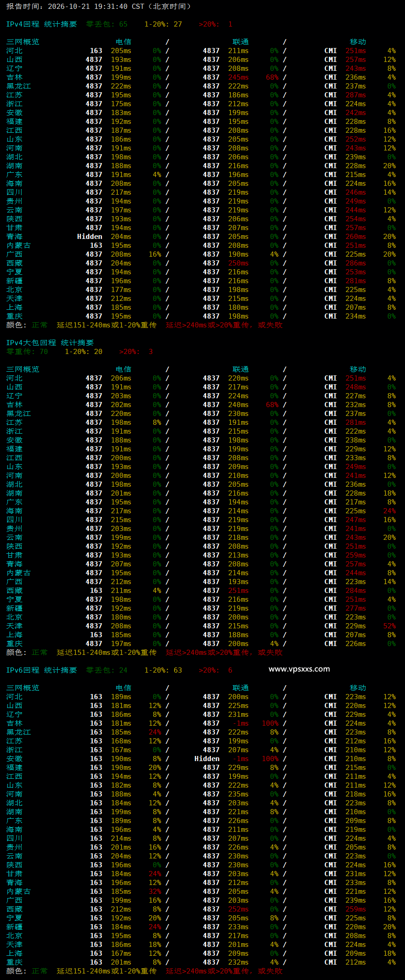Click '24%' in the IPv4大包回程 海南 row
405x980 pixels.
(x=389, y=511)
